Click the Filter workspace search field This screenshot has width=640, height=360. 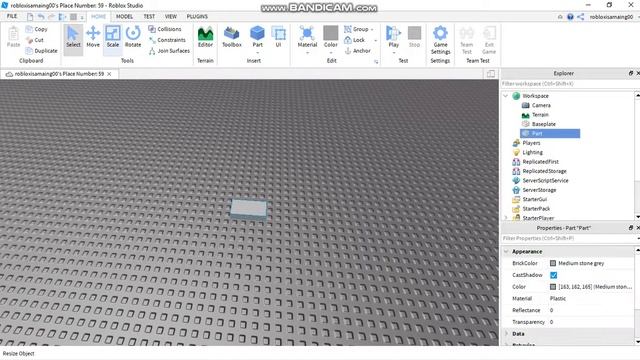click(567, 84)
